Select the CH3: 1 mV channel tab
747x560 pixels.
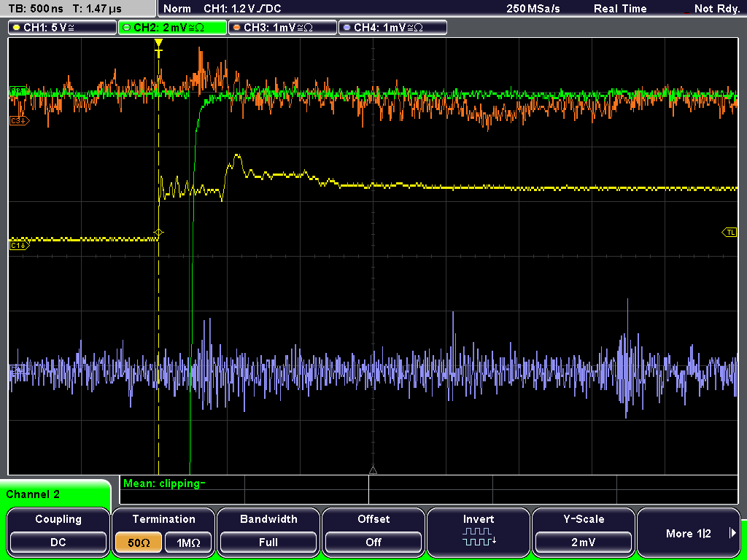pos(282,28)
